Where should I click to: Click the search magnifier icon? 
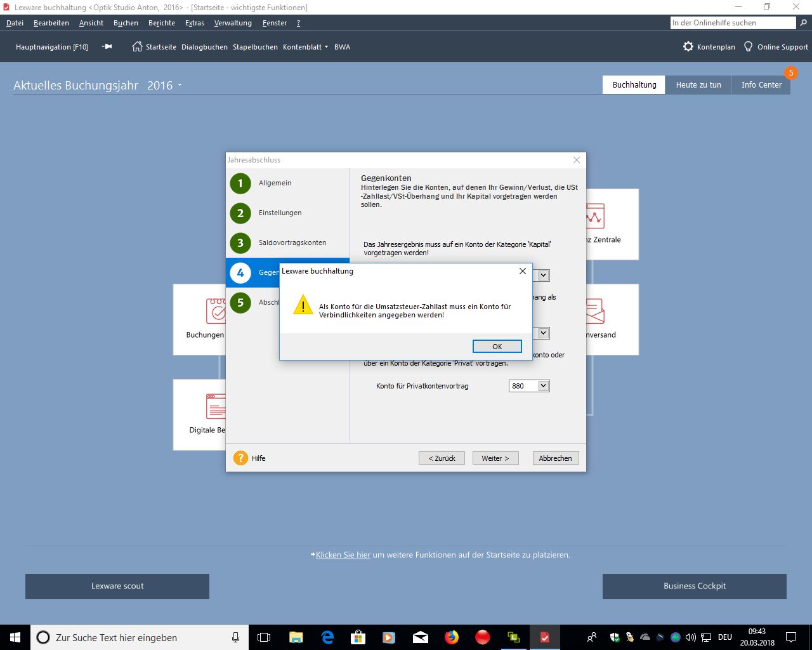click(x=804, y=23)
